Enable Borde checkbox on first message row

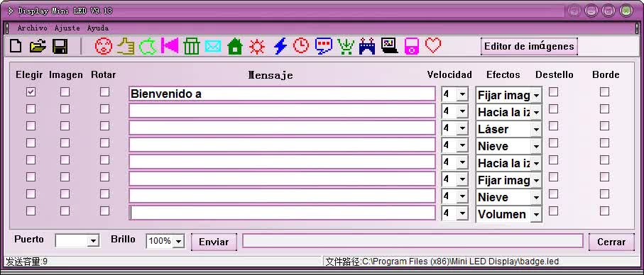604,92
